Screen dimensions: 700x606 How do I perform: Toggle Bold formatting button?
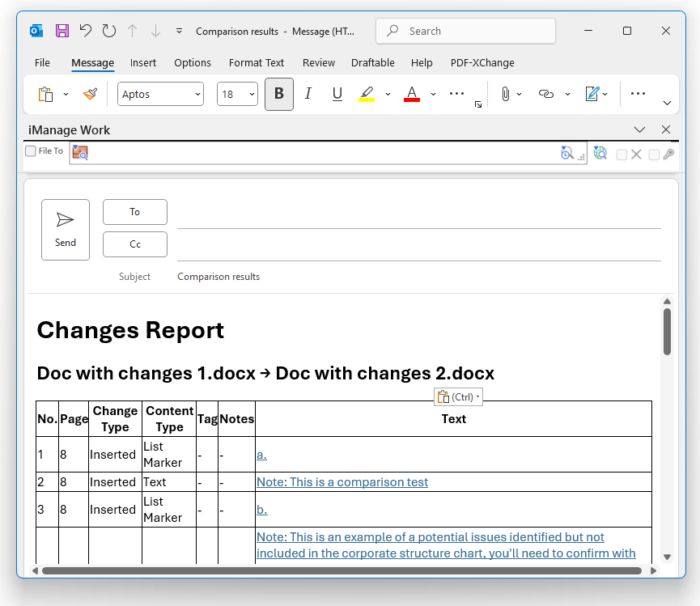[279, 94]
